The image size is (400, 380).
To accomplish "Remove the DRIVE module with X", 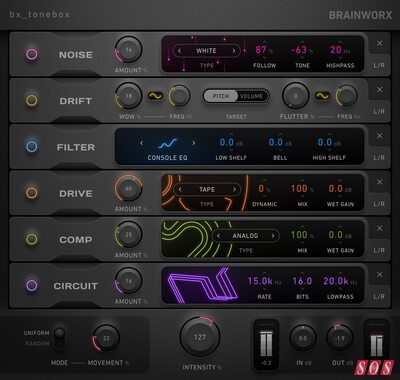I will (x=379, y=182).
